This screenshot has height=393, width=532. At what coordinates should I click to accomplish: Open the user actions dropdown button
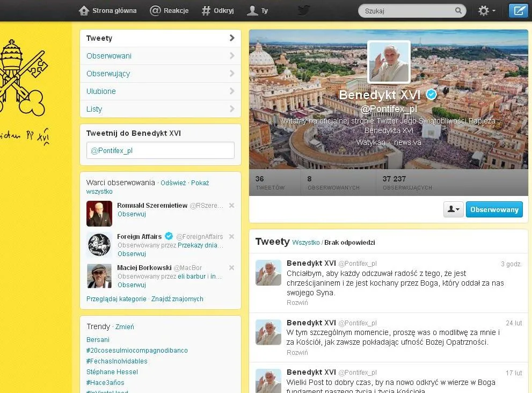click(x=453, y=209)
